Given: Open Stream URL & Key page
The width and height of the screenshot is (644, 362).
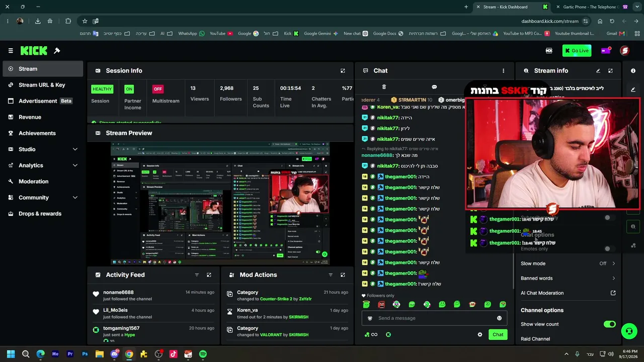Looking at the screenshot, I should [x=43, y=85].
